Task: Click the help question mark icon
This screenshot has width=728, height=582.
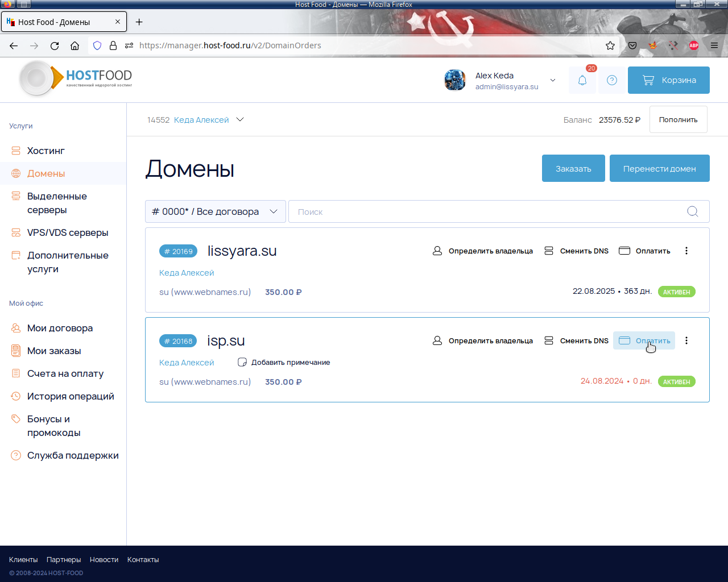Action: pyautogui.click(x=612, y=80)
